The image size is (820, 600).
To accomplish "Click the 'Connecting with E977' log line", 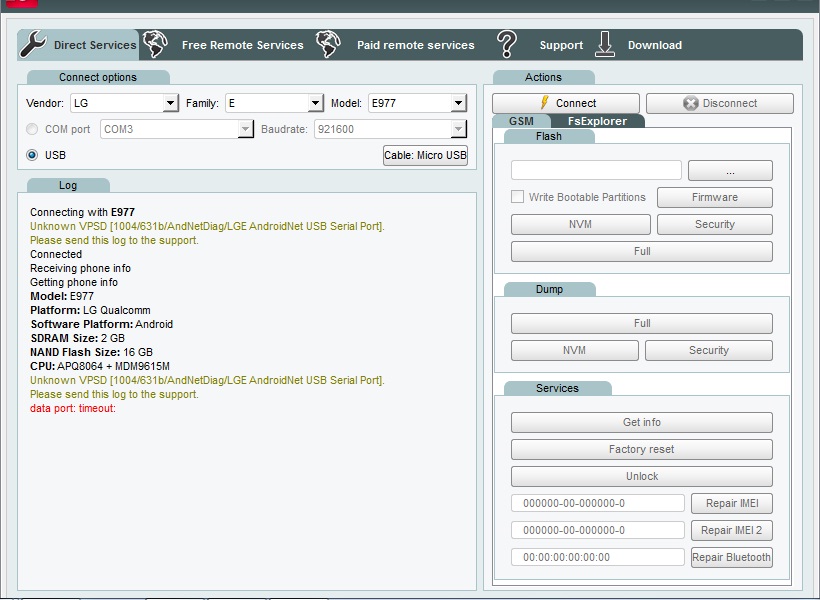I will (82, 212).
